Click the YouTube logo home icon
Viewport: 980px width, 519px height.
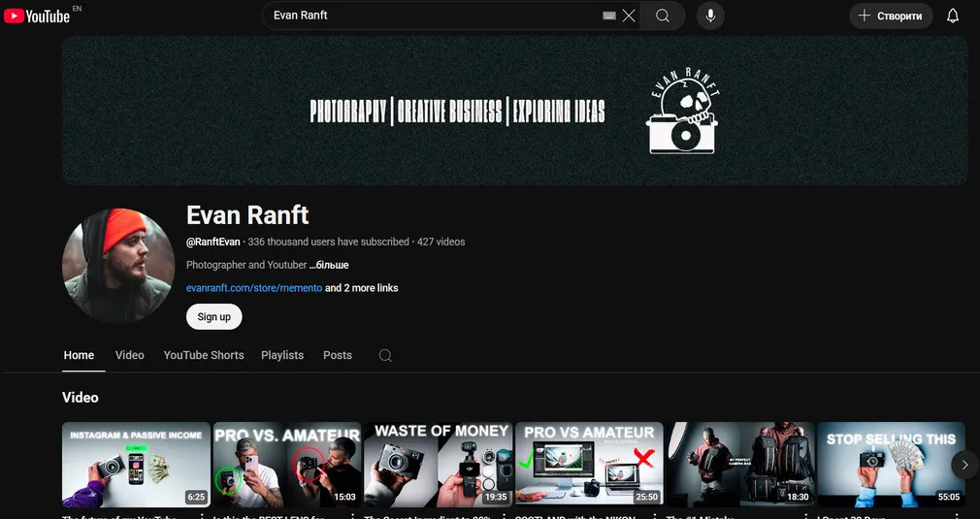coord(37,16)
